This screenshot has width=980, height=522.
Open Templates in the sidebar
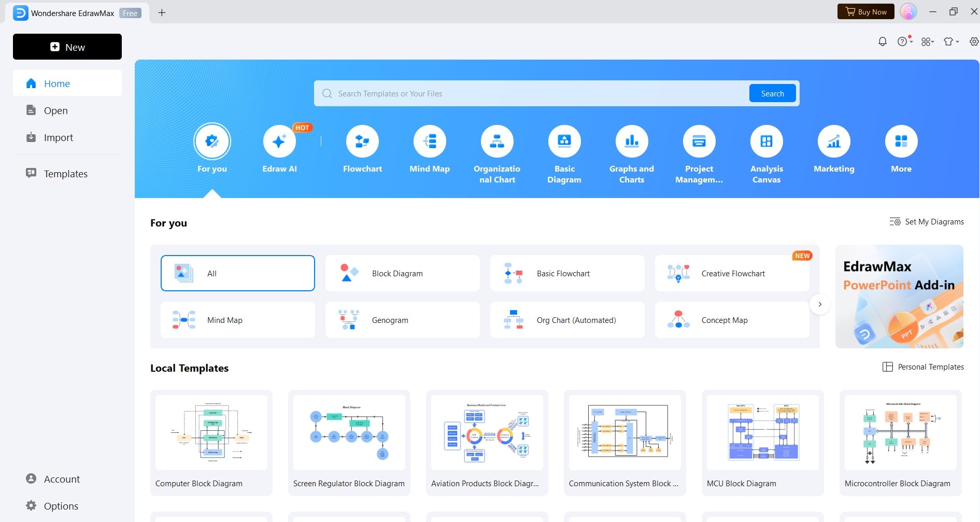click(67, 174)
